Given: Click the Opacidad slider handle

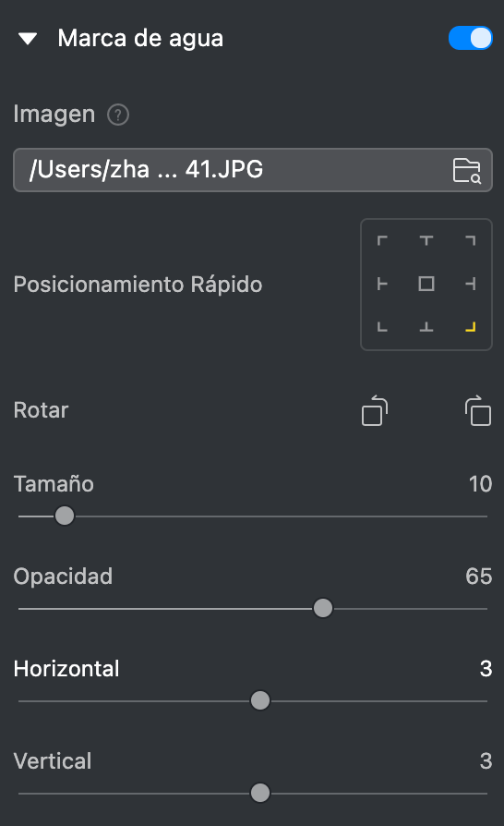Looking at the screenshot, I should click(x=322, y=608).
